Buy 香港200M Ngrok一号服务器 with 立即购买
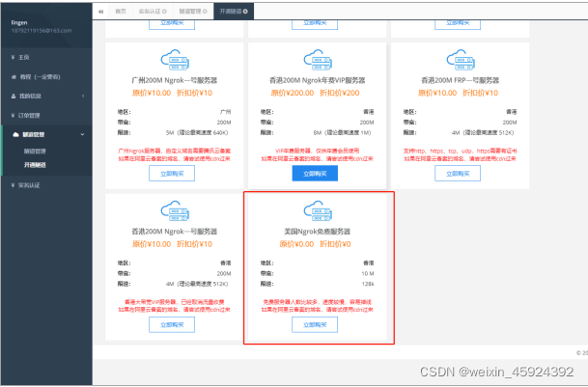 [x=172, y=324]
